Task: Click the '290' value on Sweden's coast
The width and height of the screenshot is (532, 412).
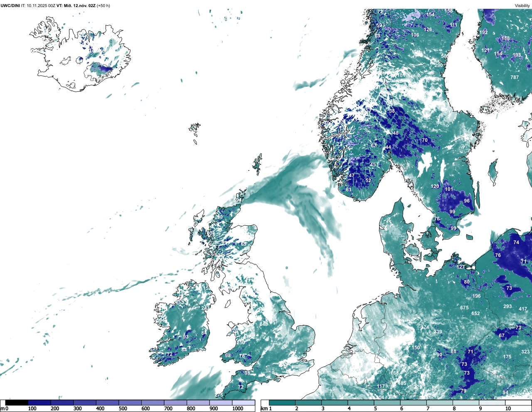Action: pos(438,65)
